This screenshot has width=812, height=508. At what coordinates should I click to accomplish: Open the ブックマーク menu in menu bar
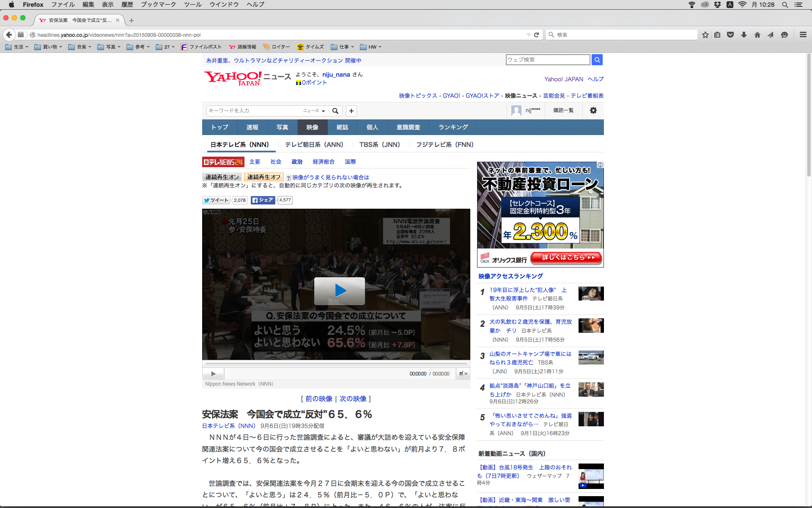(158, 5)
